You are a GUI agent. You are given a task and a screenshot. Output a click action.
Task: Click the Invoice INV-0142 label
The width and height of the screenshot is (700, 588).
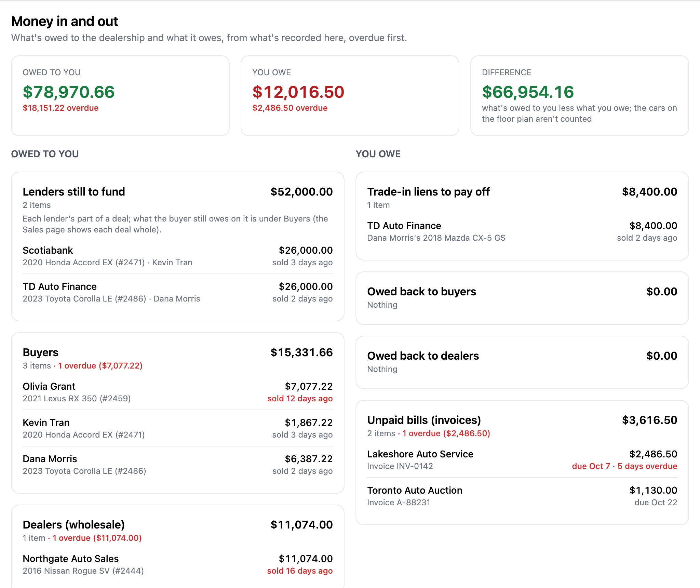(400, 466)
